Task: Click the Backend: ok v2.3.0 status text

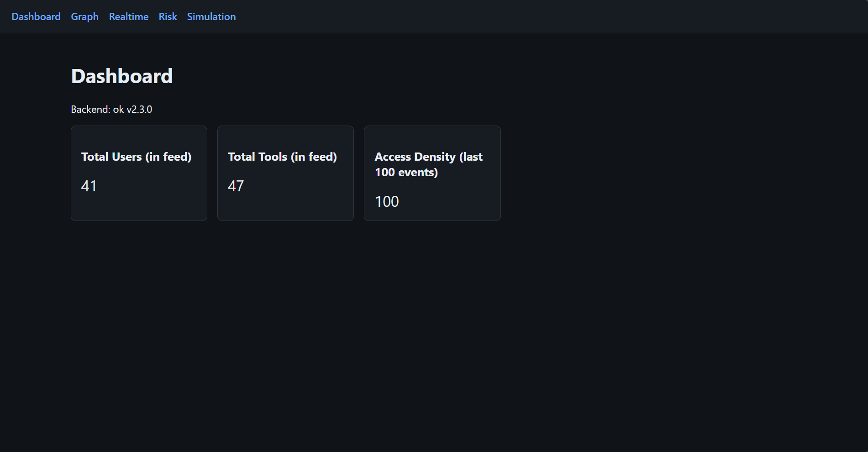Action: click(x=111, y=109)
